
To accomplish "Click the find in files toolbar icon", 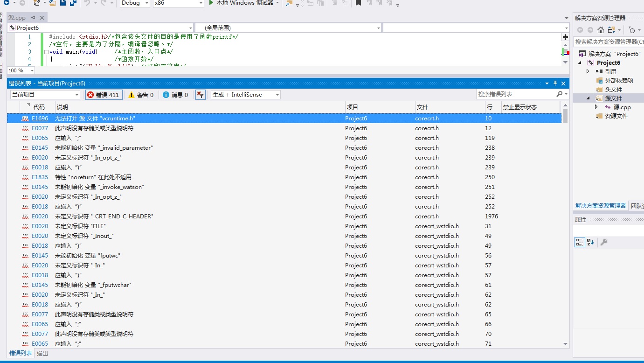I will click(x=289, y=3).
